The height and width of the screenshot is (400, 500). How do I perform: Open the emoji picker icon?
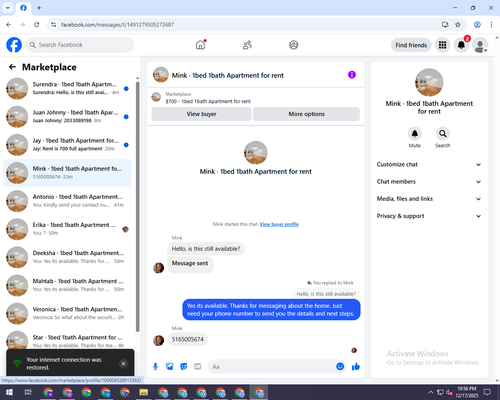[340, 366]
